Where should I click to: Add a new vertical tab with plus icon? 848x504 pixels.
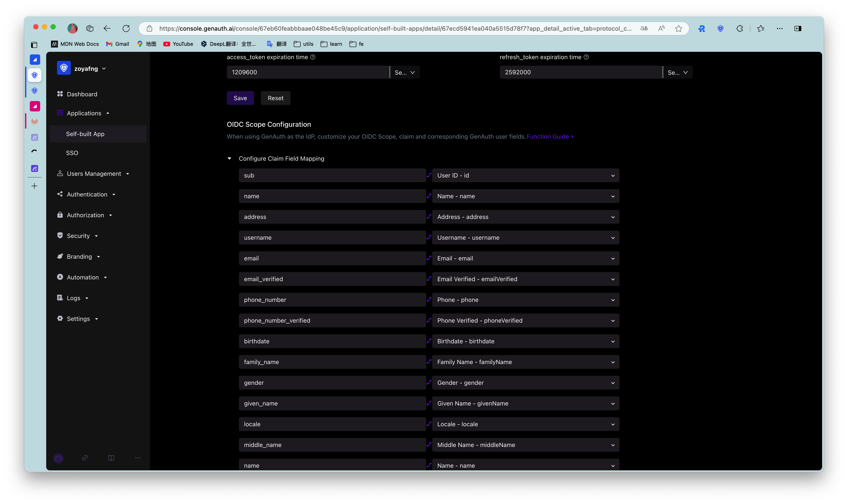click(x=34, y=186)
